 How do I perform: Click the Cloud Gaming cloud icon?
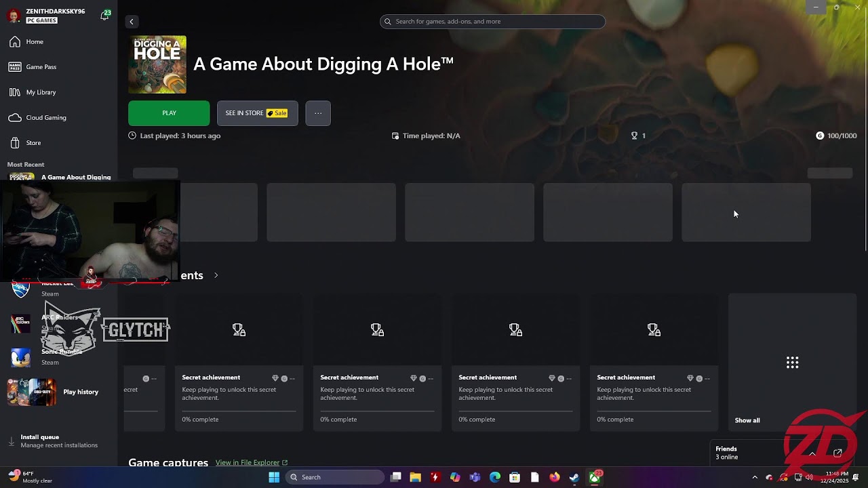pos(15,118)
